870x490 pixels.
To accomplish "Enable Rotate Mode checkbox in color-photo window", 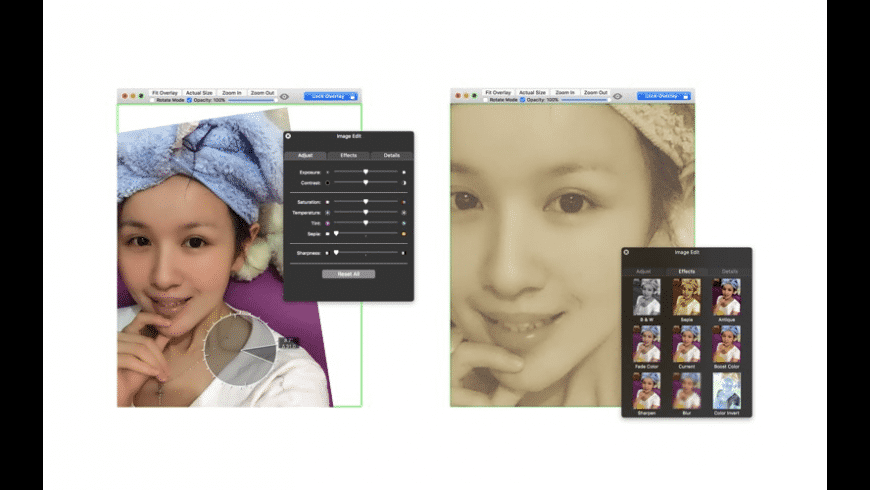I will [x=153, y=100].
